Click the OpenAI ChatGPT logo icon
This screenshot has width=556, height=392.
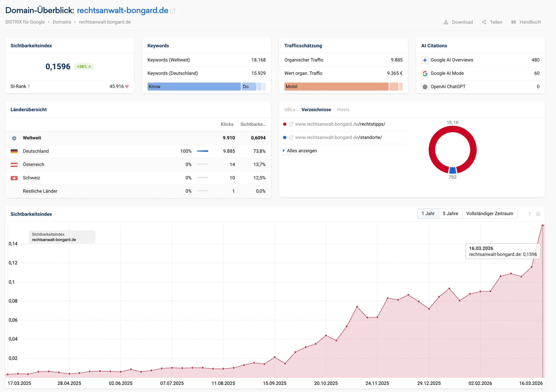[425, 87]
